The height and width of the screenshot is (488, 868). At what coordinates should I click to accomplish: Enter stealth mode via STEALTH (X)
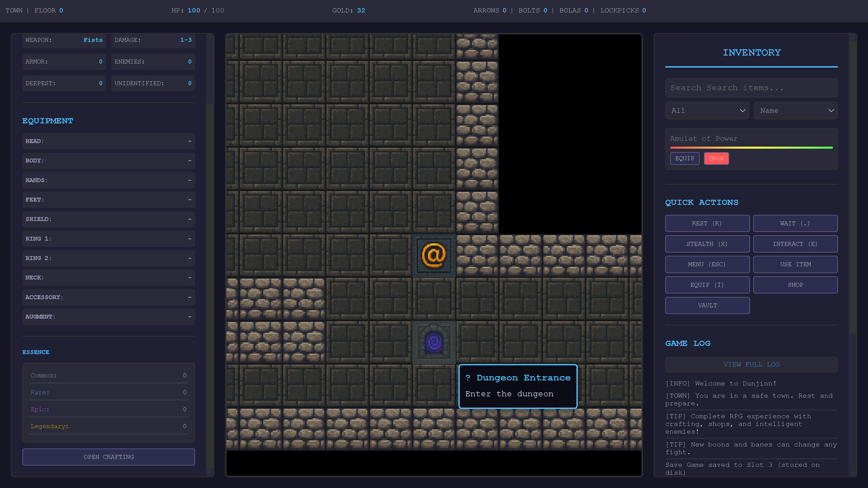click(x=707, y=244)
